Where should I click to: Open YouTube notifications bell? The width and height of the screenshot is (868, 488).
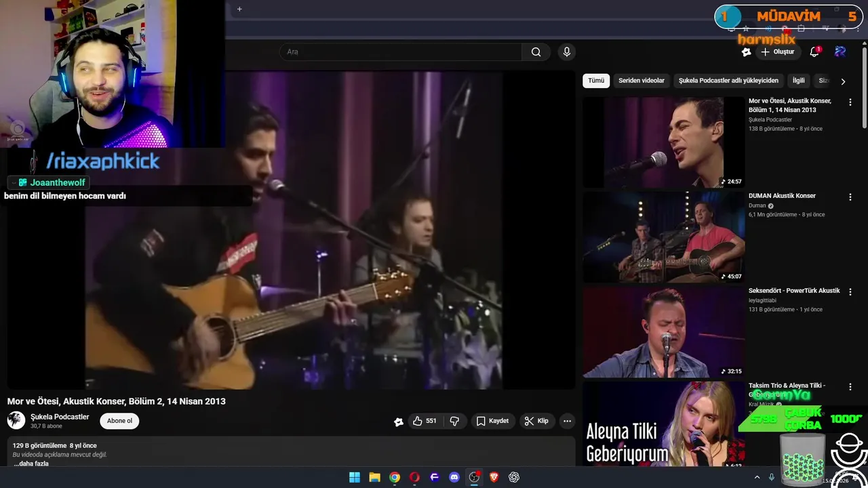pyautogui.click(x=814, y=52)
